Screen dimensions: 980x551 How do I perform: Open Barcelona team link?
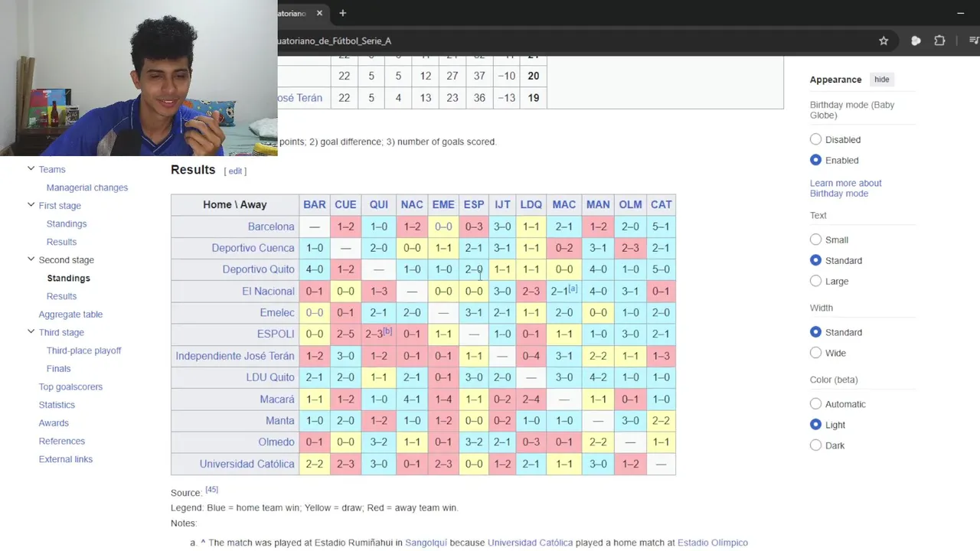(x=271, y=227)
